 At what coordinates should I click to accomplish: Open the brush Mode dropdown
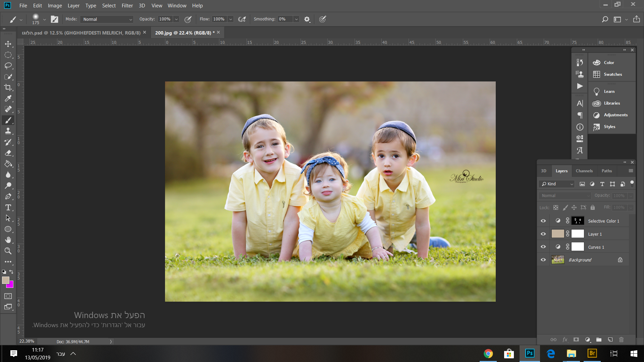point(107,19)
